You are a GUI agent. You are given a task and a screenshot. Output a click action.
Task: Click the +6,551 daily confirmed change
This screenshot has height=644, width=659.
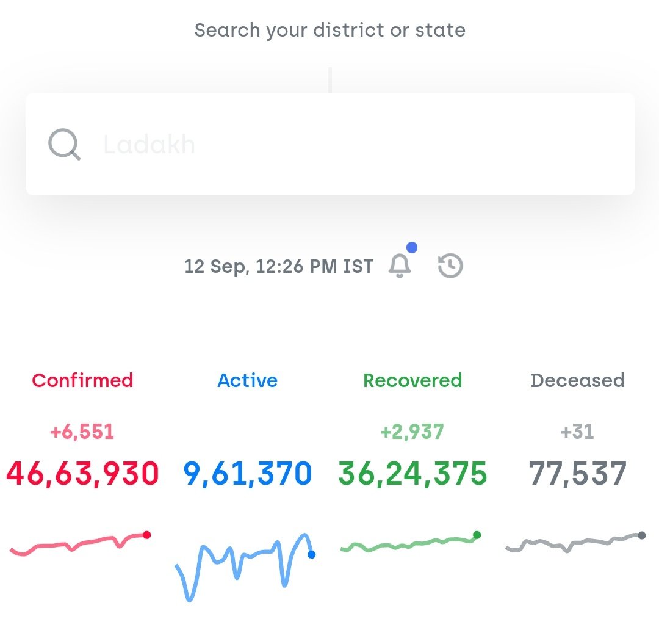(82, 431)
